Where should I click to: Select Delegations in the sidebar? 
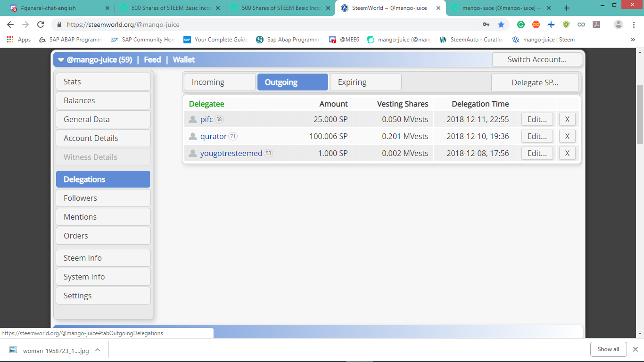pyautogui.click(x=103, y=179)
